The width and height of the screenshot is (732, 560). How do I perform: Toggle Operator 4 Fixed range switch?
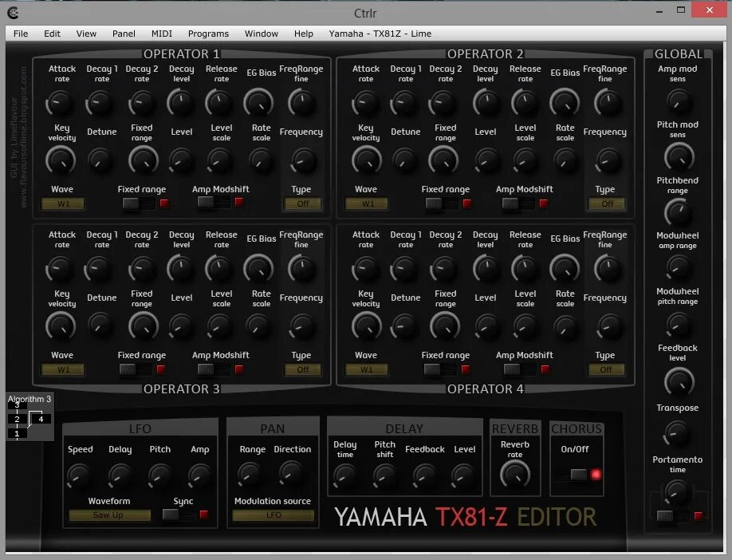click(x=440, y=369)
